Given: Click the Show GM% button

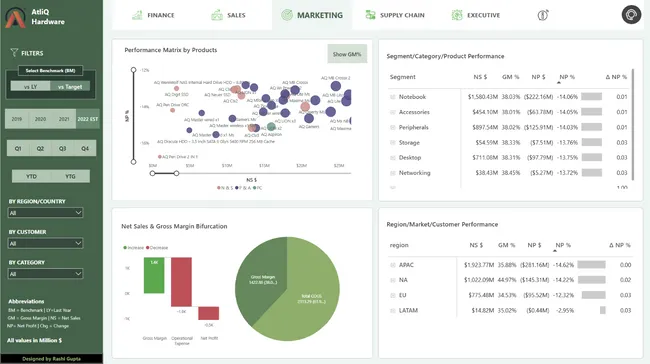Looking at the screenshot, I should pos(347,54).
